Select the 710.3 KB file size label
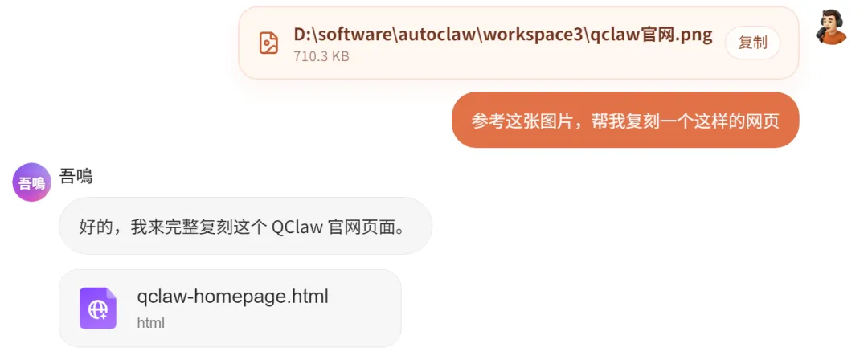 [x=321, y=56]
